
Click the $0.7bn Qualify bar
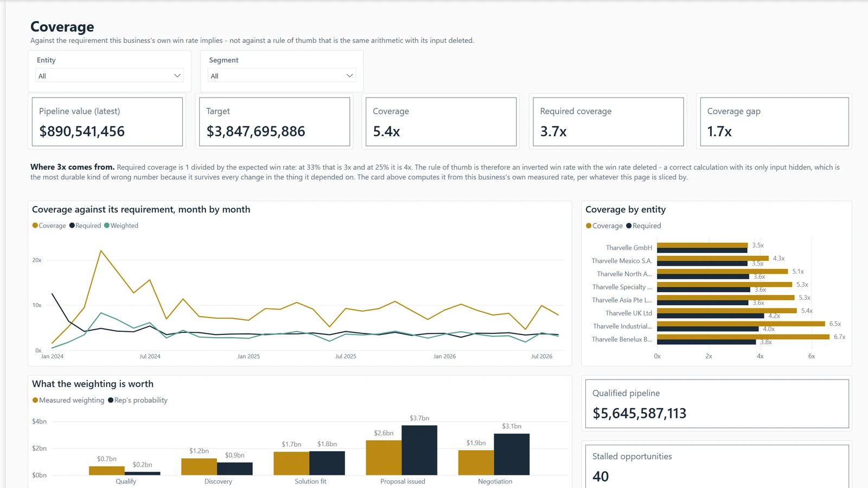click(x=107, y=471)
